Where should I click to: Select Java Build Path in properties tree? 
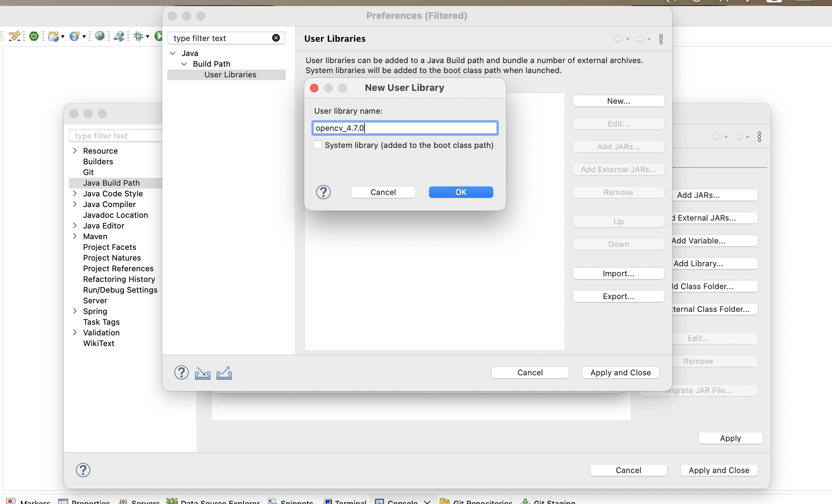116,183
